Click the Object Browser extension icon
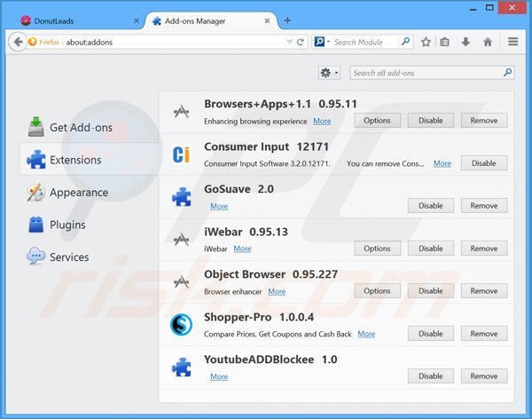Viewport: 532px width, 419px height. (x=181, y=281)
